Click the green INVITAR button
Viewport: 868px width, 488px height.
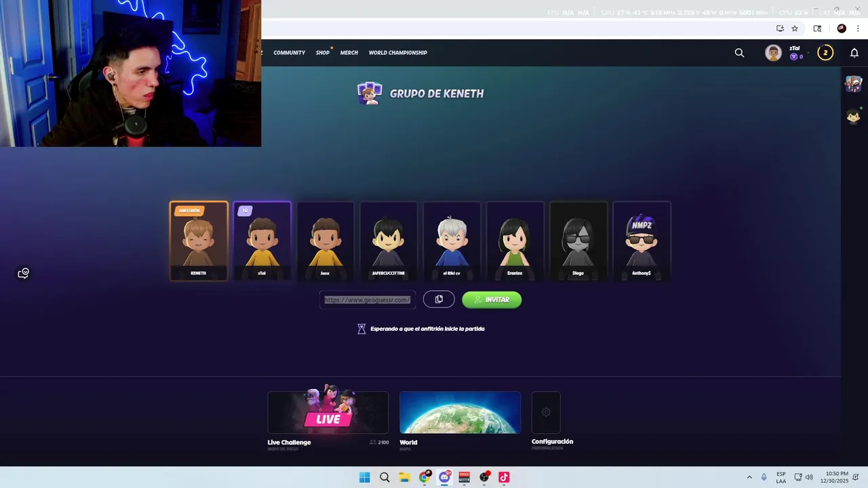[x=492, y=300]
